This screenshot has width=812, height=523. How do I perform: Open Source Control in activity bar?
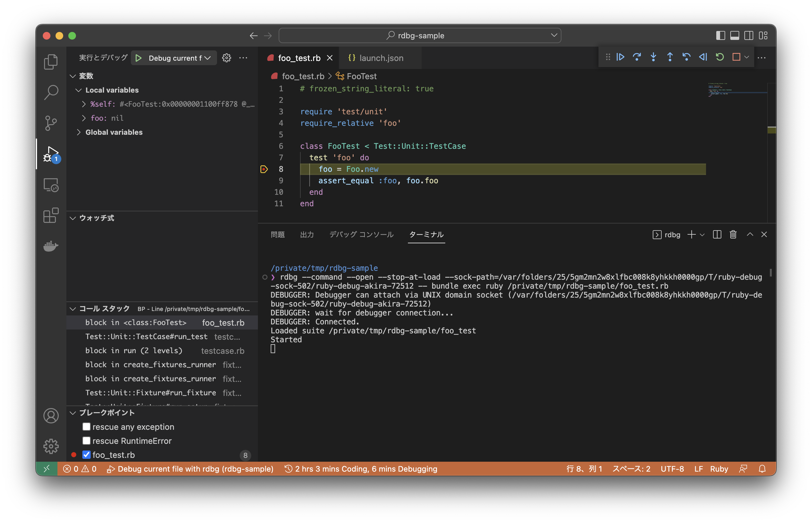click(51, 123)
